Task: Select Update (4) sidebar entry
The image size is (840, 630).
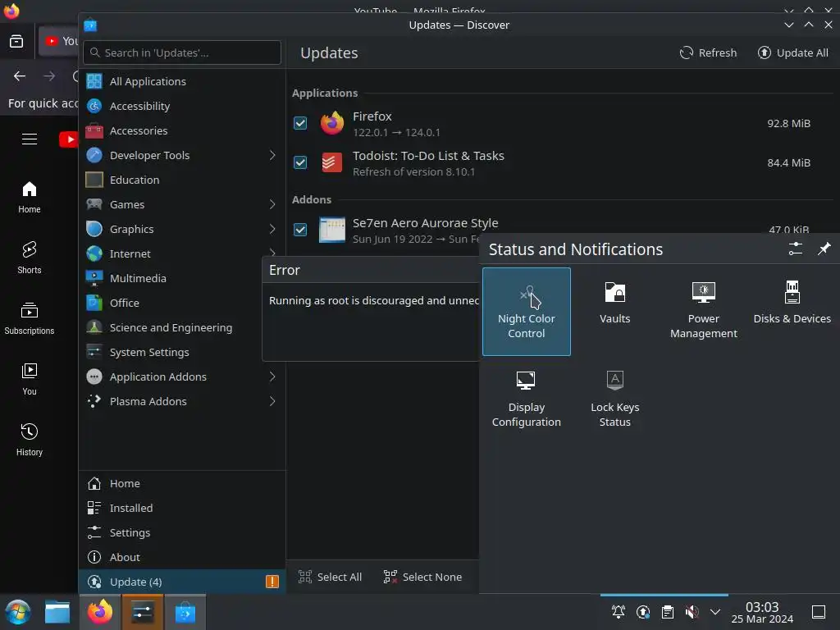Action: (x=181, y=582)
